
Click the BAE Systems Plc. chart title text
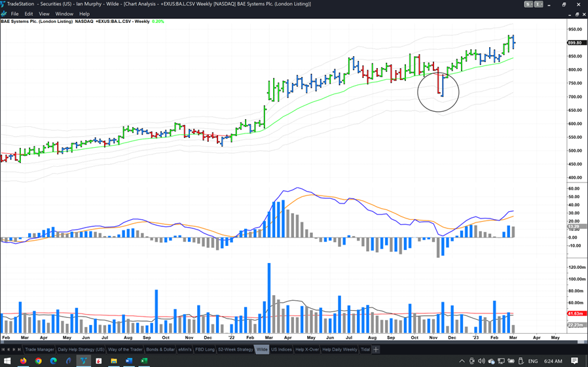click(37, 22)
